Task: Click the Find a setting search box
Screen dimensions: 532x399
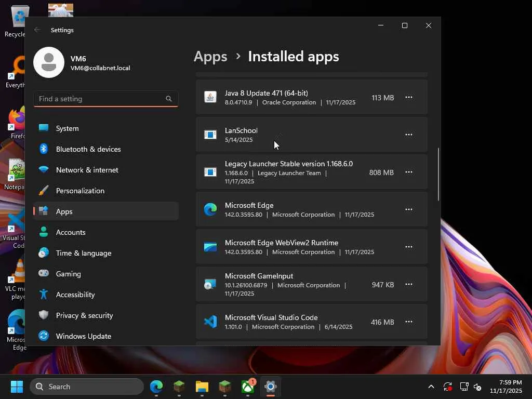Action: pyautogui.click(x=106, y=99)
